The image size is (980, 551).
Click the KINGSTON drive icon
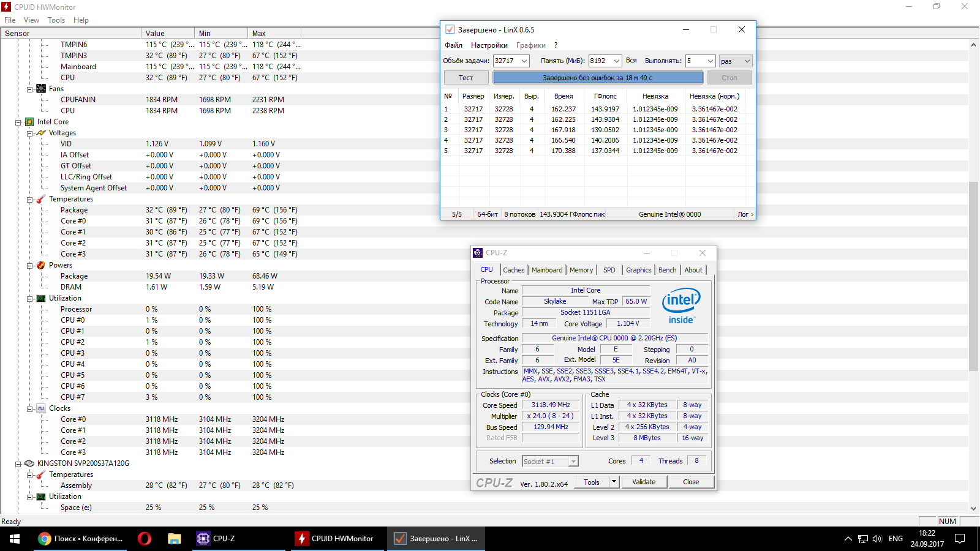coord(29,463)
